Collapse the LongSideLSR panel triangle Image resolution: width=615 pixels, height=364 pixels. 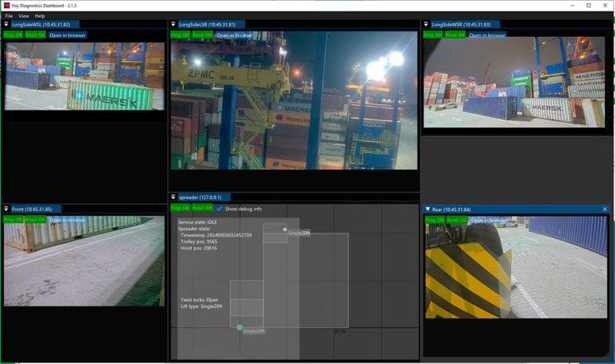(x=173, y=25)
